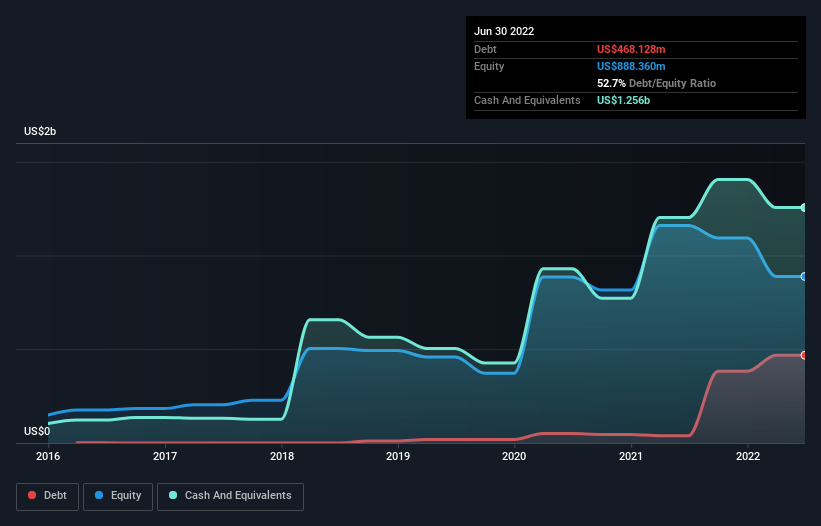Screen dimensions: 821x526
Task: Click the US$1.256b cash value
Action: (623, 100)
